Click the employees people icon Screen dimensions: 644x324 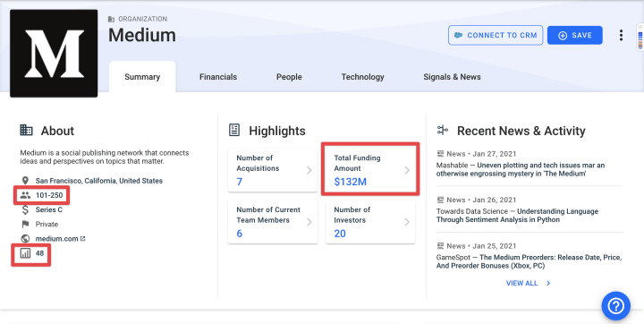[25, 195]
